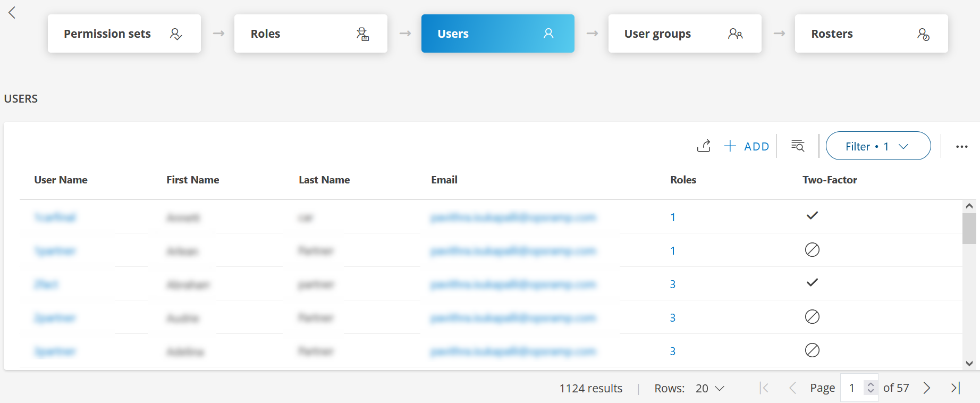This screenshot has height=403, width=980.
Task: Sort by First Name column header
Action: coord(193,180)
